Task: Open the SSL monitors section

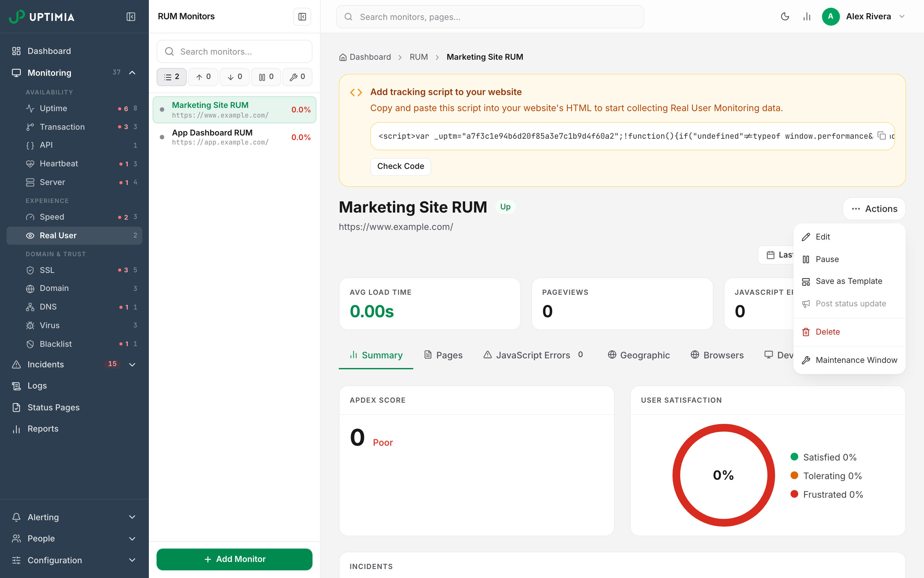Action: point(74,270)
